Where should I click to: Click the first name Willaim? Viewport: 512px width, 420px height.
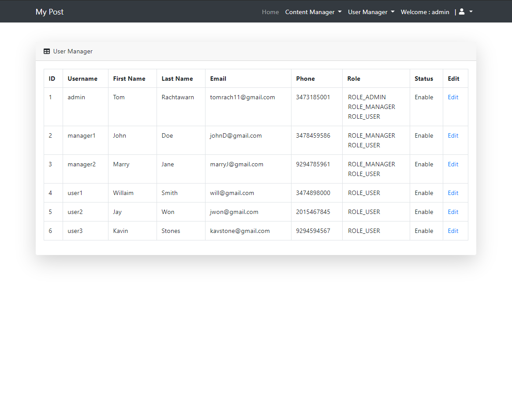[x=123, y=193]
